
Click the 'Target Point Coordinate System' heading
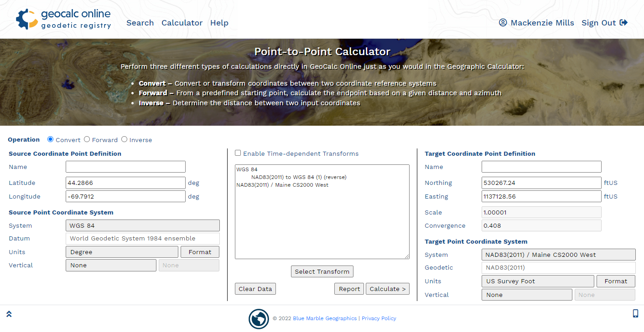pos(476,241)
